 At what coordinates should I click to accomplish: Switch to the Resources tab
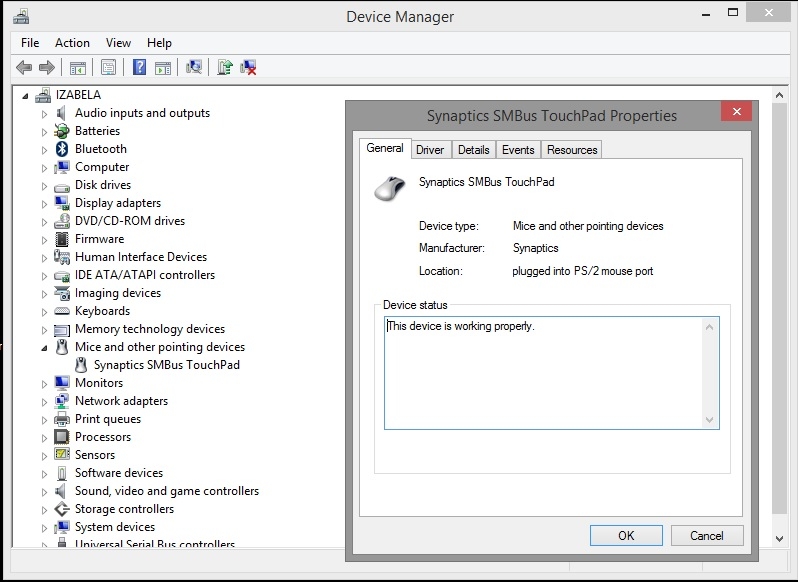tap(572, 150)
